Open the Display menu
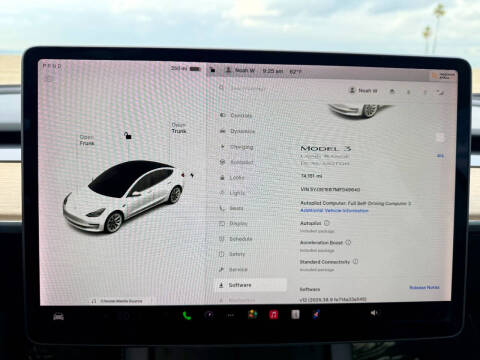This screenshot has width=480, height=360. click(233, 223)
